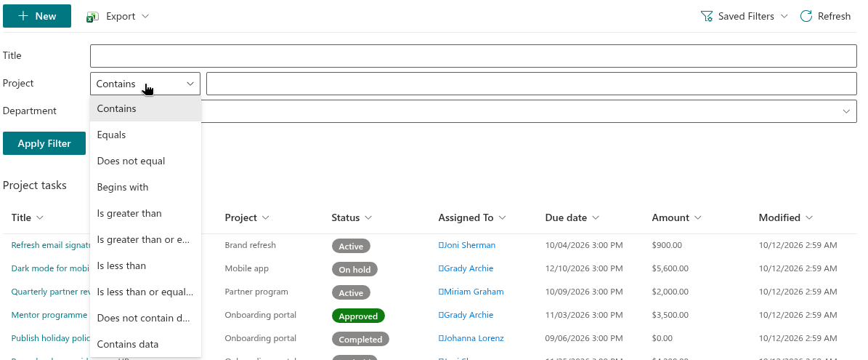The height and width of the screenshot is (360, 868).
Task: Select the Contains option
Action: pyautogui.click(x=145, y=108)
